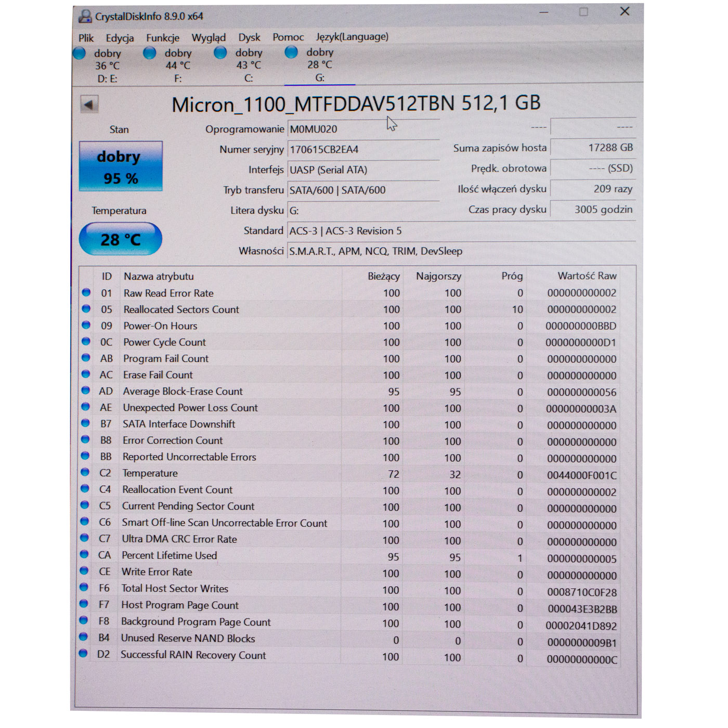Click status orb for Average Block-Erase Count
Viewport: 728px width, 728px height.
click(86, 391)
